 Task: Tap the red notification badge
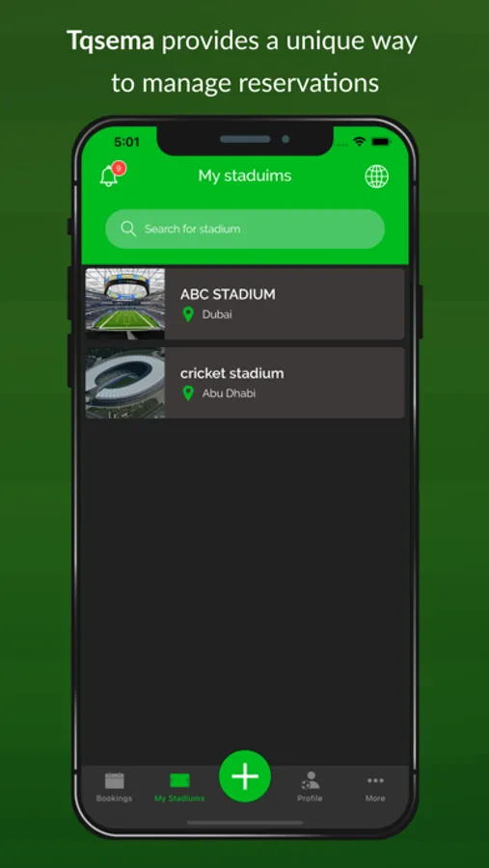(x=118, y=168)
